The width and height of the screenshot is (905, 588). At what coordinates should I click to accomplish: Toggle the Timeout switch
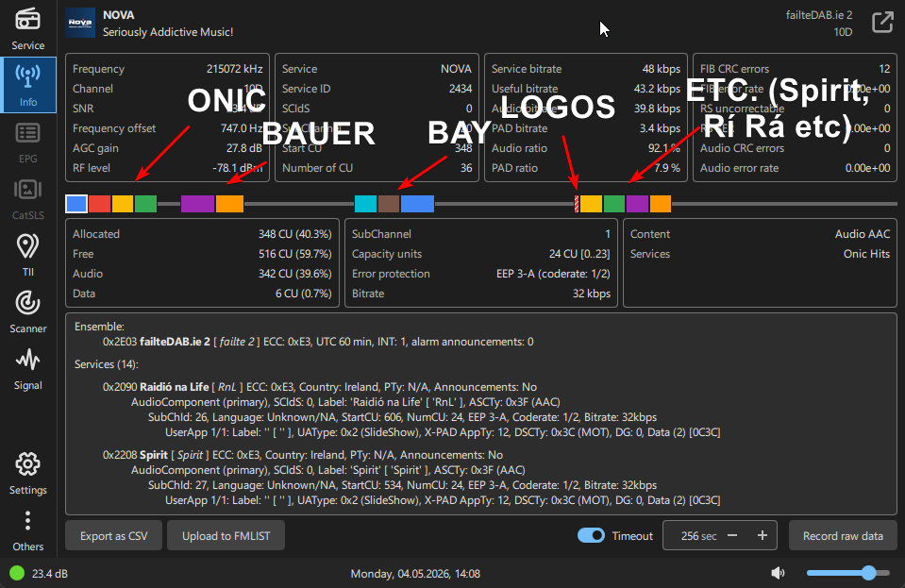click(x=591, y=535)
